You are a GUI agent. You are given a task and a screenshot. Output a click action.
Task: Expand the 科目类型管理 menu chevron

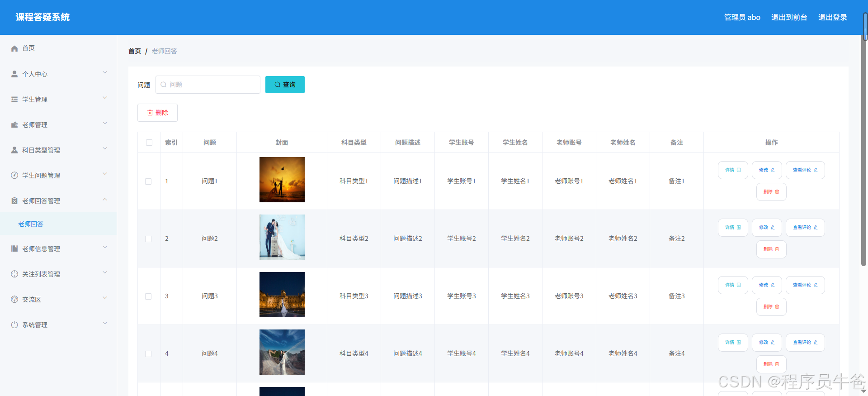(x=105, y=148)
